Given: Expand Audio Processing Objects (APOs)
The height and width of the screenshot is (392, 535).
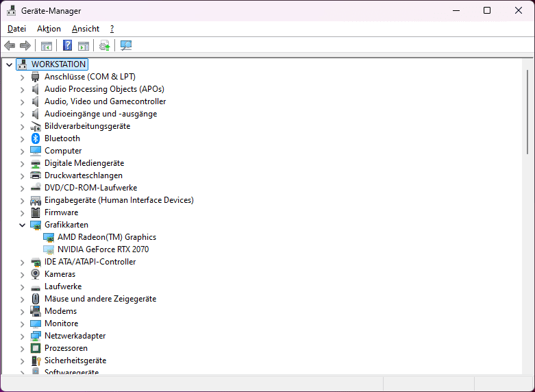Looking at the screenshot, I should pyautogui.click(x=22, y=90).
